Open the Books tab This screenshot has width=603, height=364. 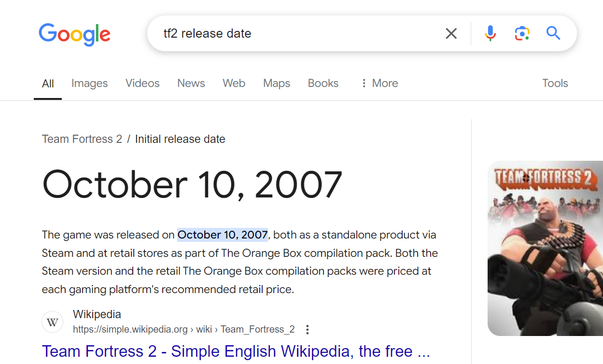323,83
